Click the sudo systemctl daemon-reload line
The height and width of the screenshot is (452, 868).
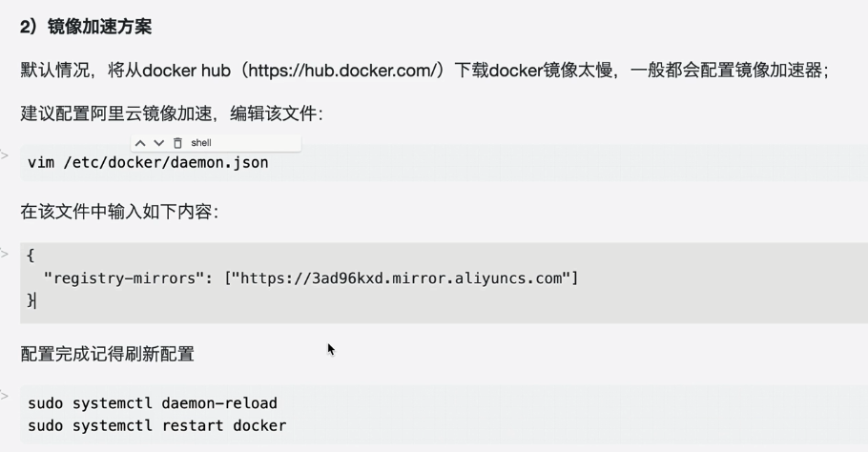(153, 403)
